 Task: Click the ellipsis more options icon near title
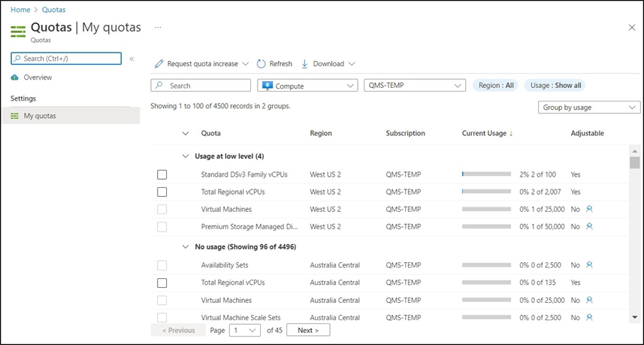click(x=158, y=27)
